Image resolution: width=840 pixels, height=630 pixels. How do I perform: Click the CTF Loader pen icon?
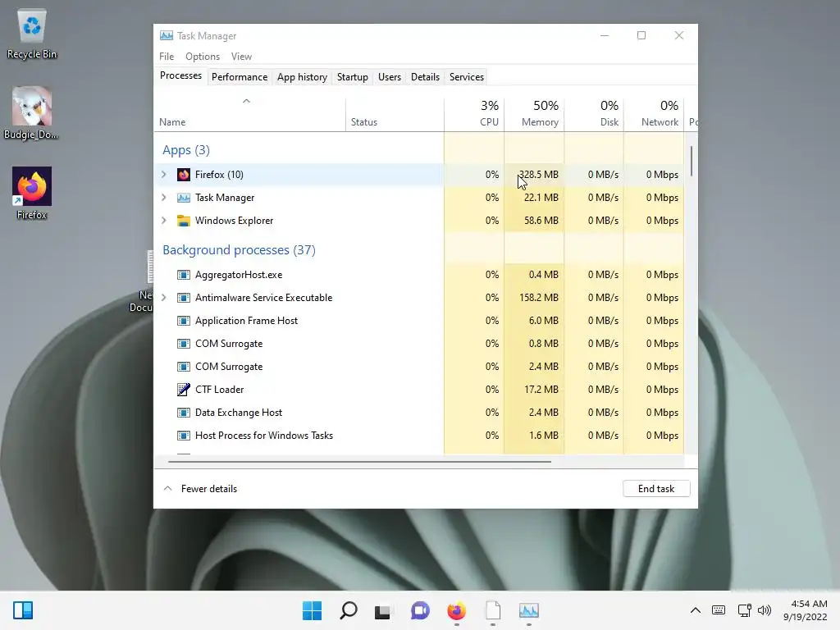183,390
